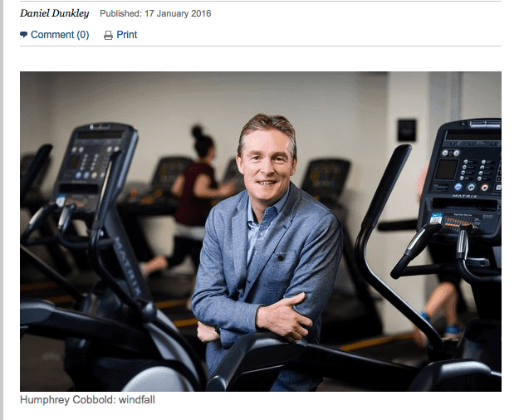
Task: Click the man's blue blazer pocket button
Action: tap(281, 257)
